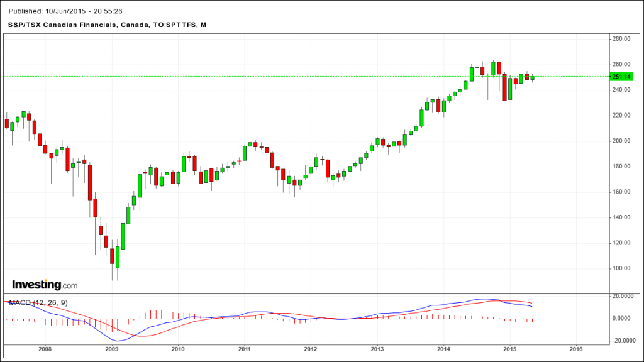Select the 2012 label on the time axis
This screenshot has width=644, height=362.
point(310,348)
